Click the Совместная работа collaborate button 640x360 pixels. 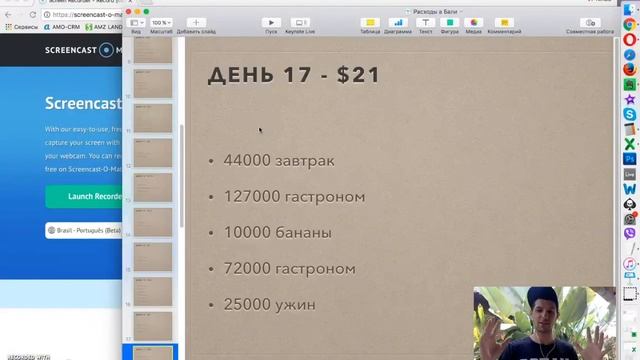click(590, 23)
